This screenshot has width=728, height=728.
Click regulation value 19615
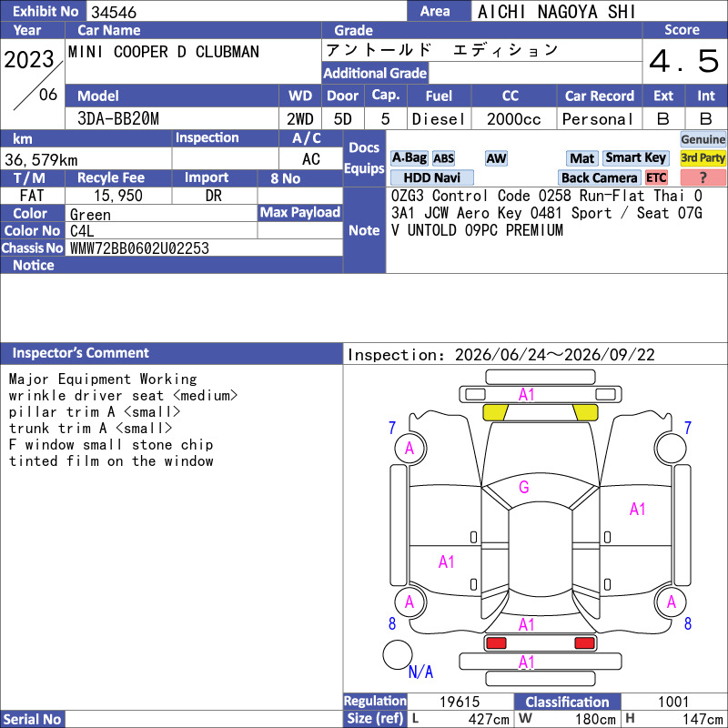click(460, 702)
